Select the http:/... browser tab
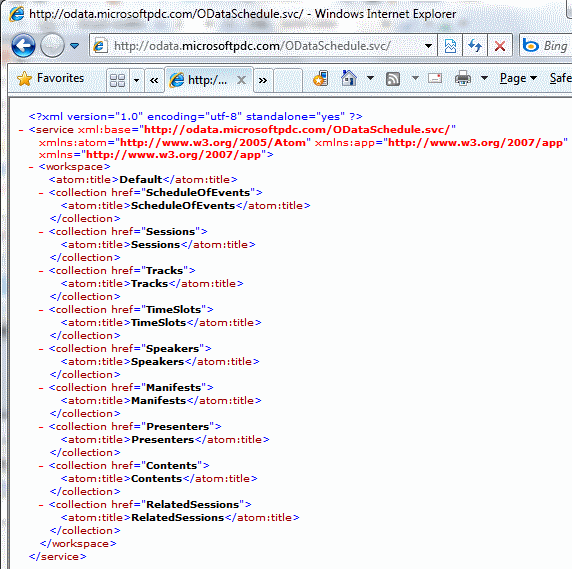Viewport: 572px width, 569px height. pyautogui.click(x=209, y=80)
